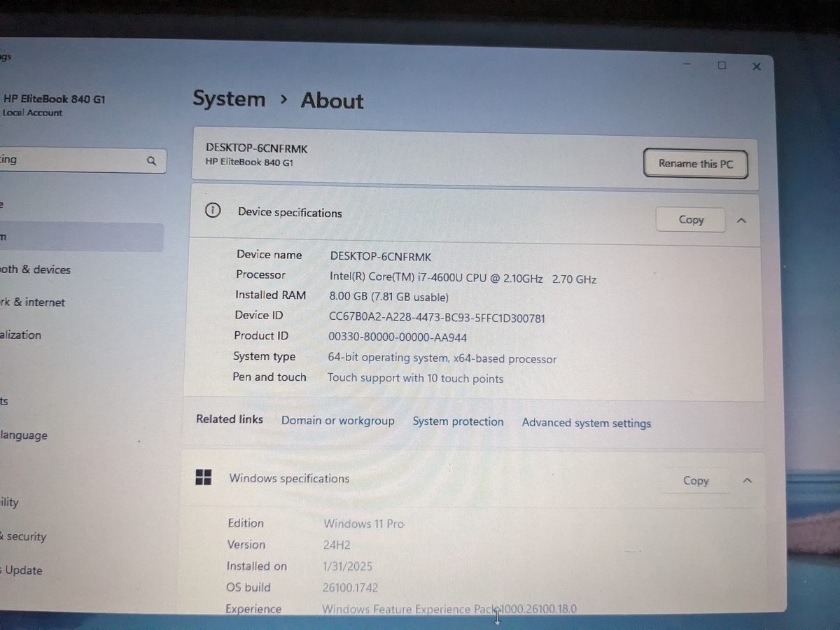Select the Product ID 00330-80000-00000-AA944
Image resolution: width=840 pixels, height=630 pixels.
click(x=398, y=337)
